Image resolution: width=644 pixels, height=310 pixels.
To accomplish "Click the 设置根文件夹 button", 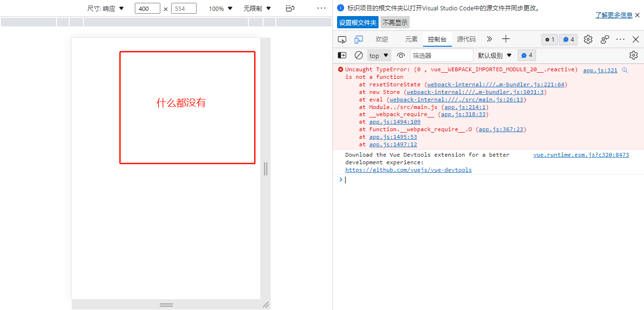I will [x=358, y=22].
